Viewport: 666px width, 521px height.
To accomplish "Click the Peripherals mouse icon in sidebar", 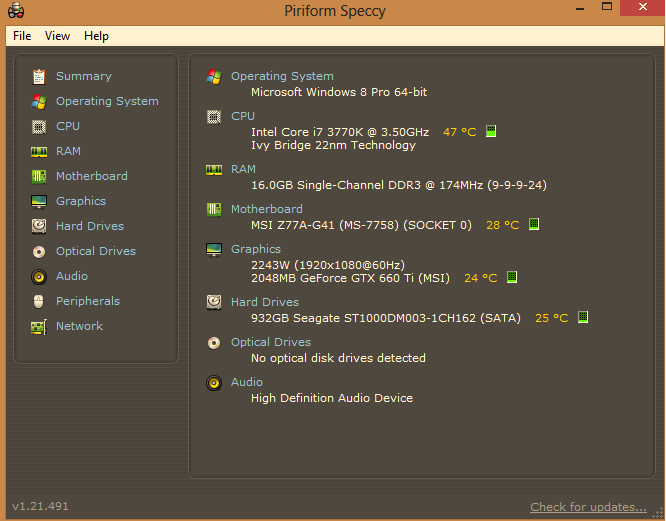I will coord(39,301).
